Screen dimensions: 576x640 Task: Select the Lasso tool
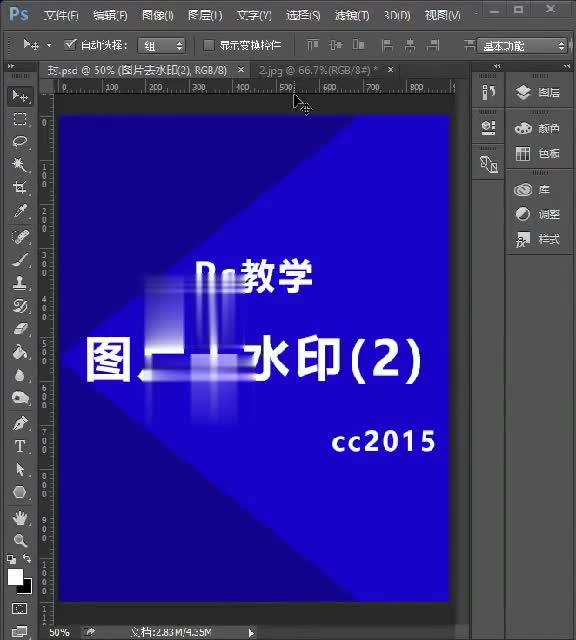pyautogui.click(x=20, y=142)
